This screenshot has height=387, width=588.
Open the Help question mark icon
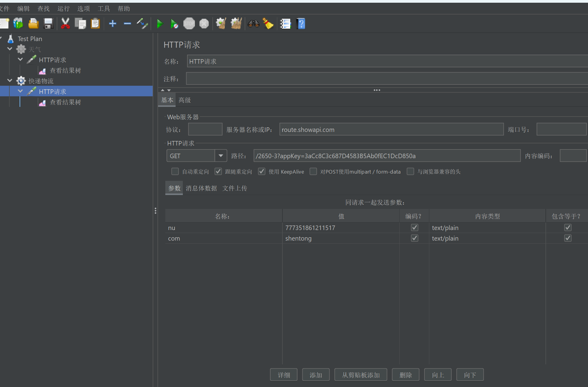[301, 24]
